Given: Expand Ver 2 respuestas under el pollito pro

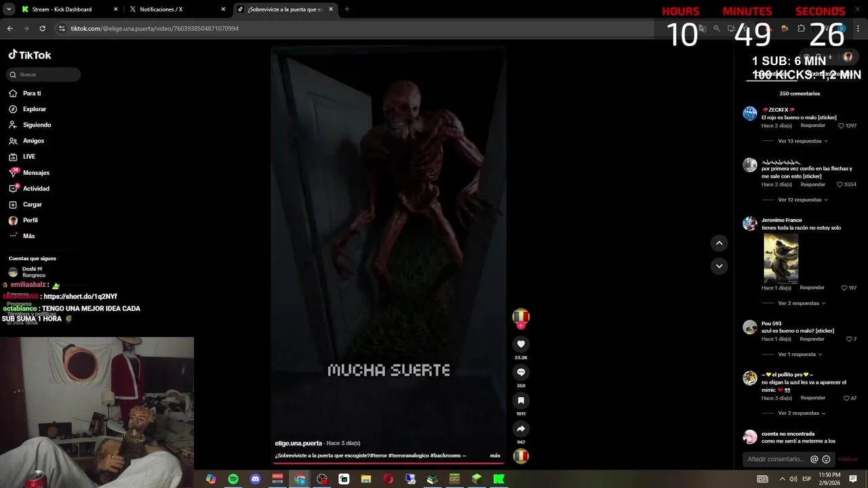Looking at the screenshot, I should [x=802, y=413].
